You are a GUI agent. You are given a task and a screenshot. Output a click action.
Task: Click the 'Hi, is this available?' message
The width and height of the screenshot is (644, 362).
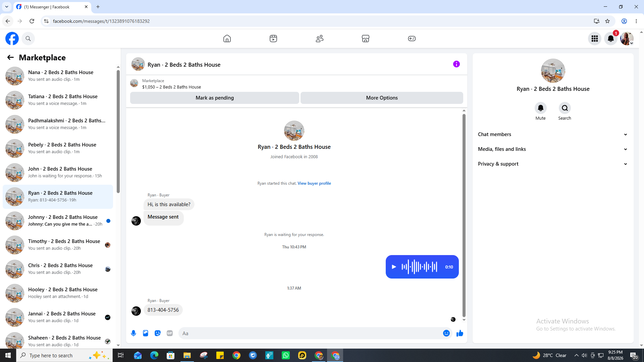169,204
